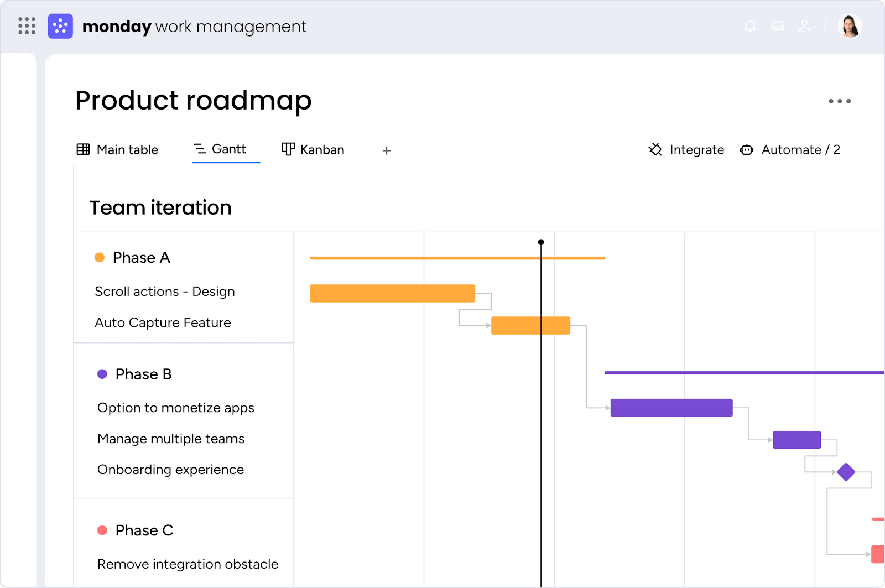Select the Scroll actions - Design item
The width and height of the screenshot is (885, 588).
click(165, 292)
